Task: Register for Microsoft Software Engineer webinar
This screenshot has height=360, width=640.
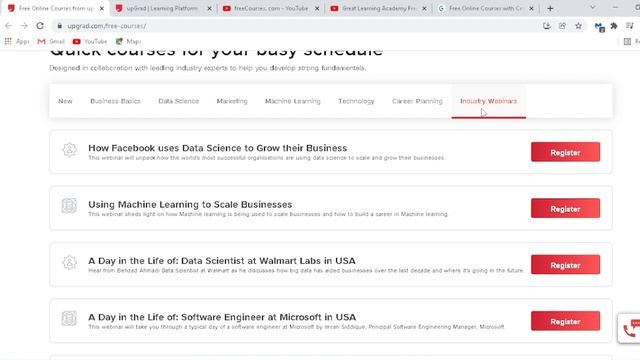Action: [565, 321]
